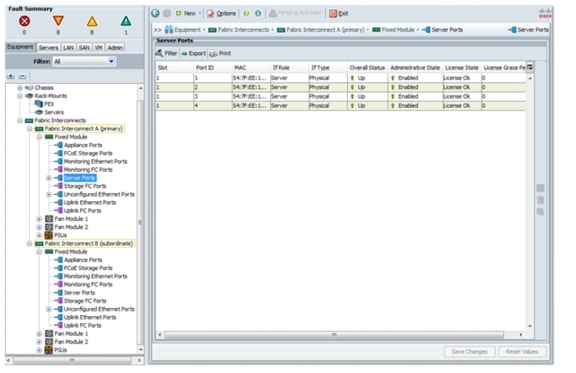Screen dimensions: 576x373
Task: Sort by the Overall Status column header
Action: pos(367,68)
